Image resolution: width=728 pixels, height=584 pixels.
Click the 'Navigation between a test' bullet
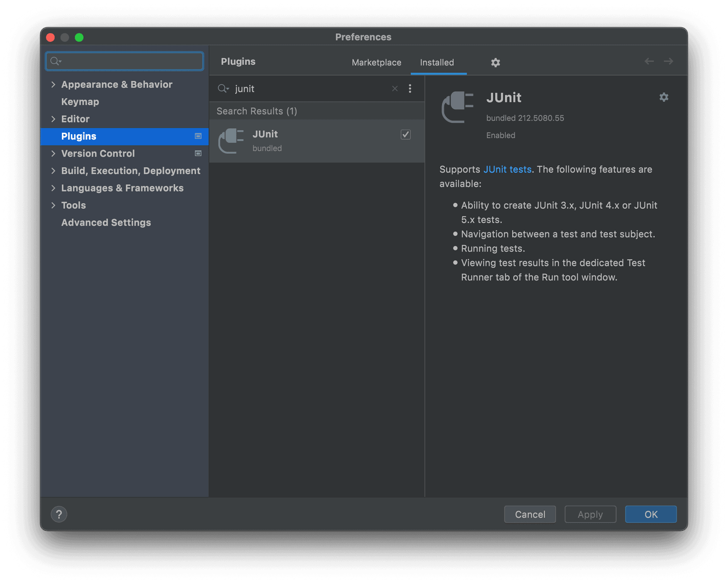(x=558, y=234)
